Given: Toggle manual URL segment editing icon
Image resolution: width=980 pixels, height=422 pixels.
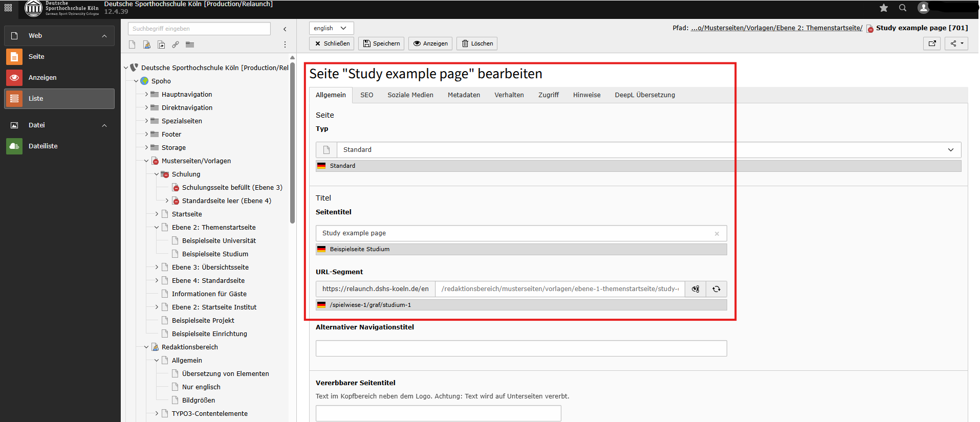Looking at the screenshot, I should click(695, 289).
